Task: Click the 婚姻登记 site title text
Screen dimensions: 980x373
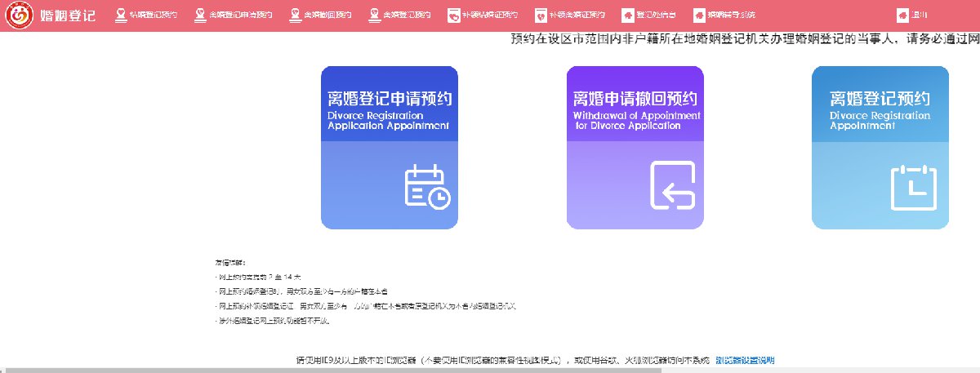Action: [68, 16]
